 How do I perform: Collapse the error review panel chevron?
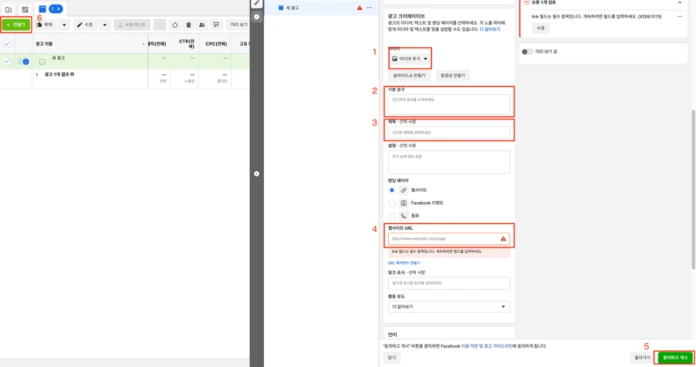pos(680,3)
